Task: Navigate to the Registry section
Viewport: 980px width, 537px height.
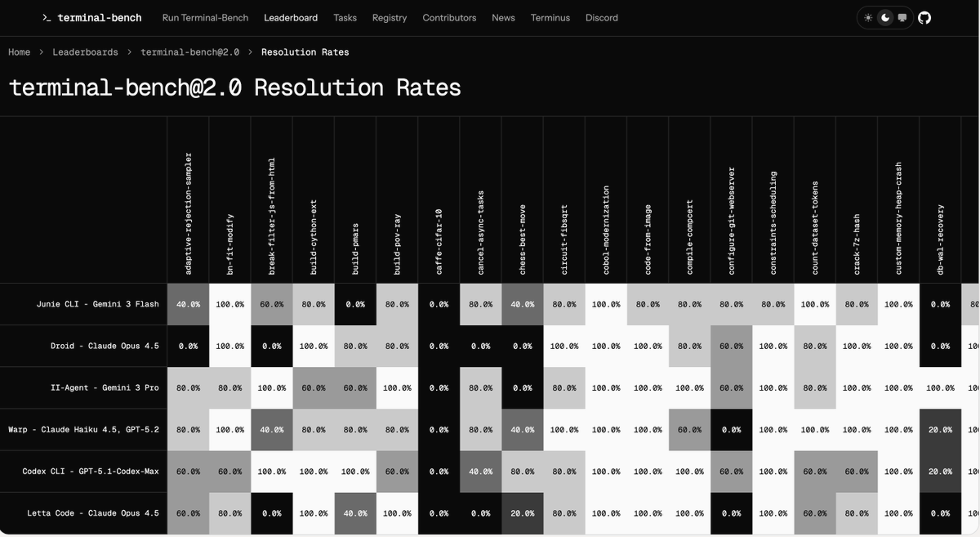Action: [390, 17]
